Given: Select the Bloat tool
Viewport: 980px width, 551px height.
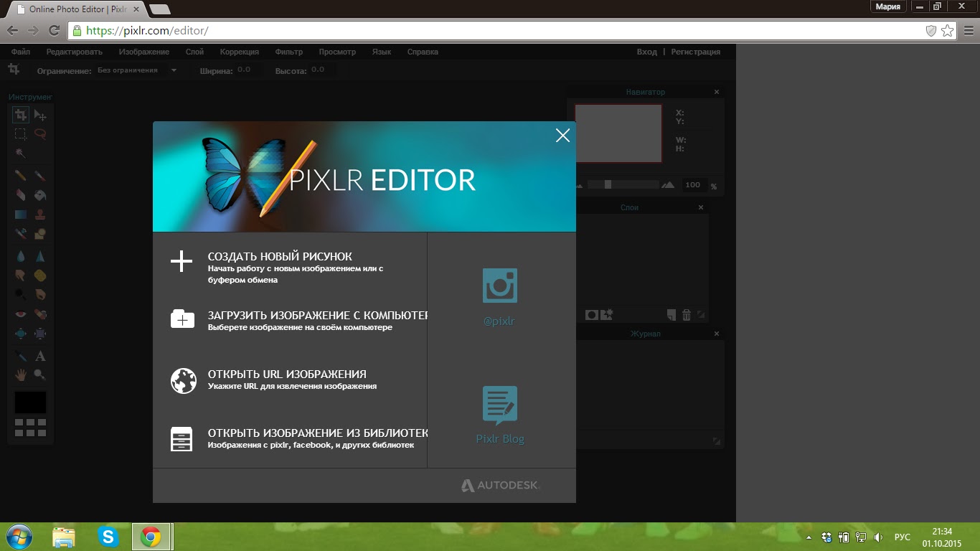Looking at the screenshot, I should [x=21, y=334].
